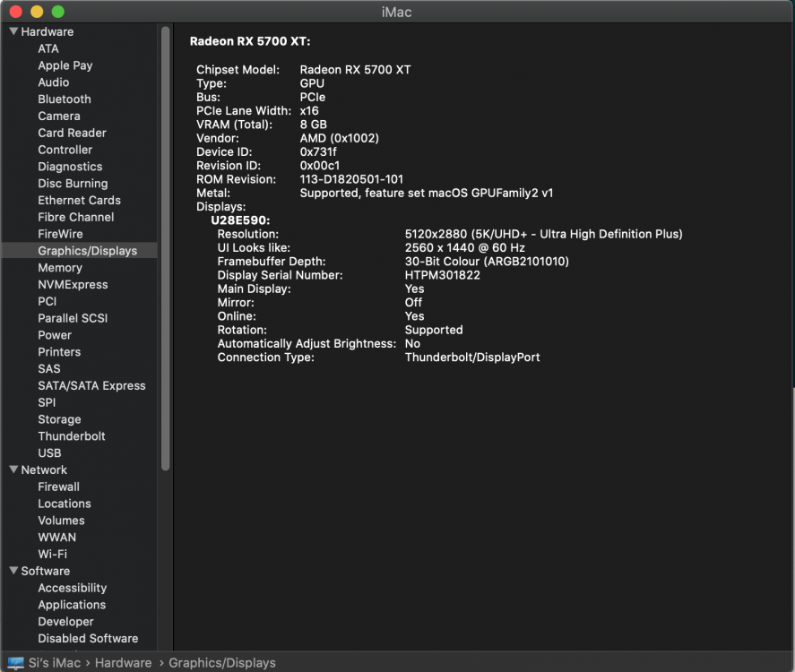Open the WWAN network entry
The width and height of the screenshot is (795, 672).
pyautogui.click(x=56, y=538)
